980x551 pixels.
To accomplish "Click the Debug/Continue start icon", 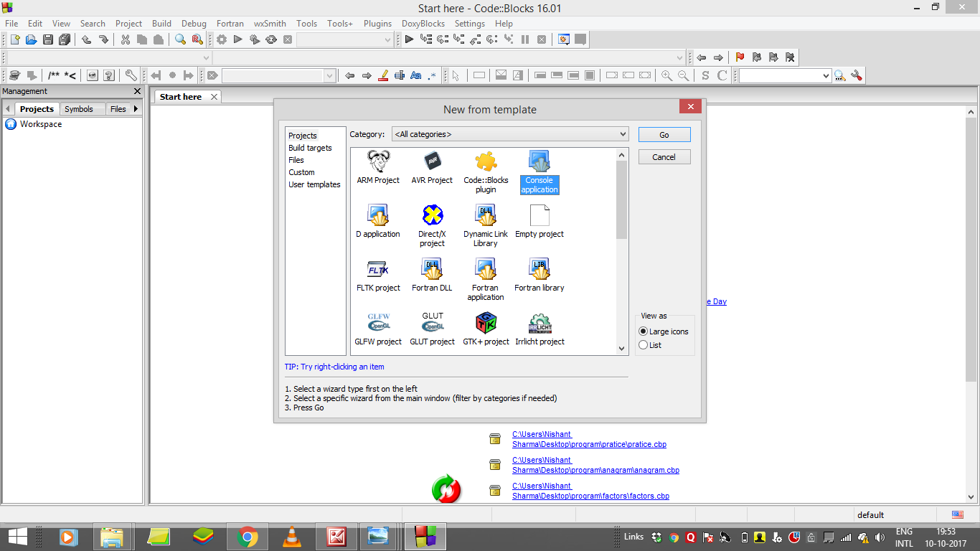I will click(x=409, y=39).
